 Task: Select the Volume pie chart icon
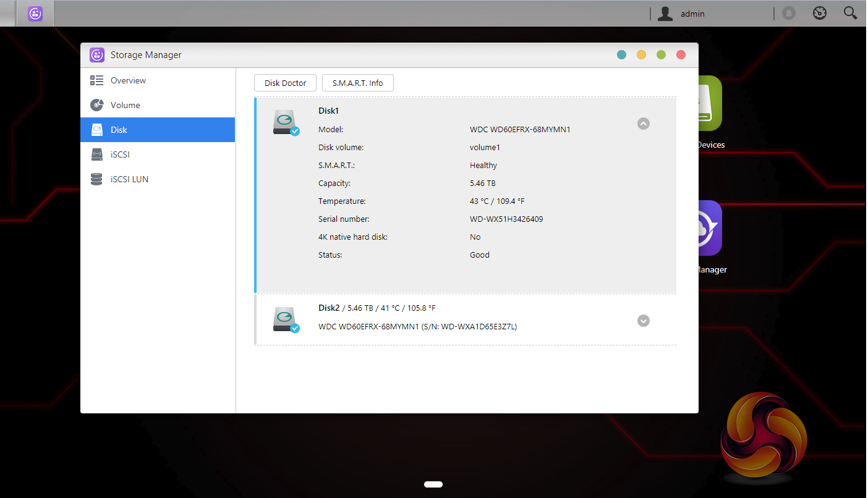(x=96, y=105)
